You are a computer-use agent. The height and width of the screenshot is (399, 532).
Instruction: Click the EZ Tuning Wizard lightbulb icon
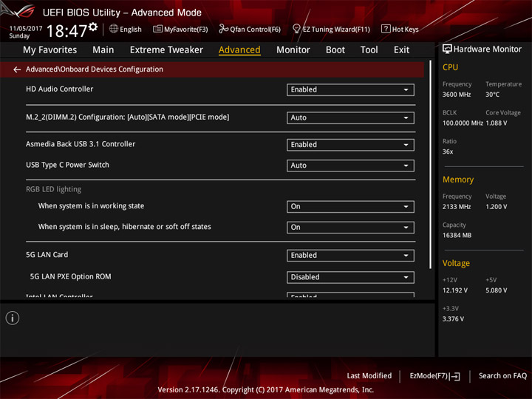point(296,29)
